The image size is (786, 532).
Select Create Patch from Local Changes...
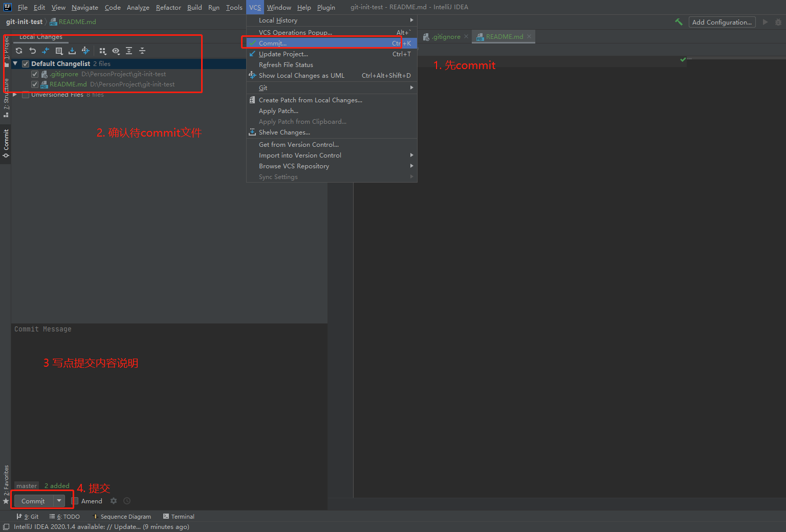tap(332, 100)
